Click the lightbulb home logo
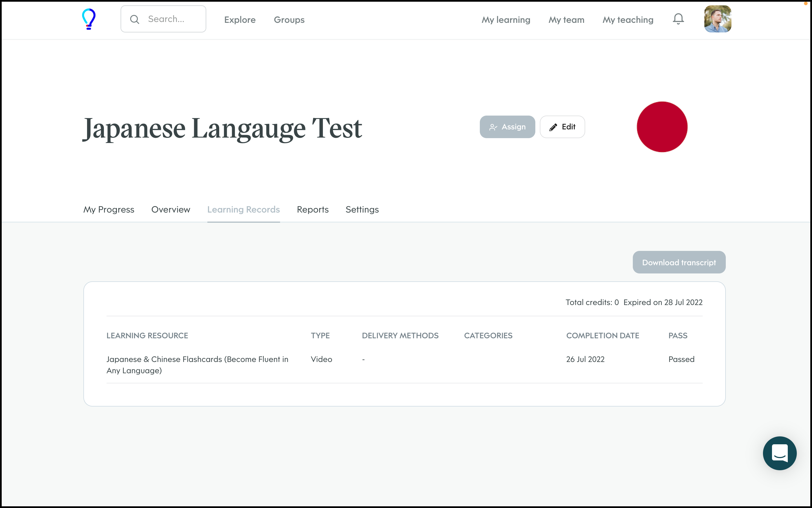 pyautogui.click(x=89, y=19)
